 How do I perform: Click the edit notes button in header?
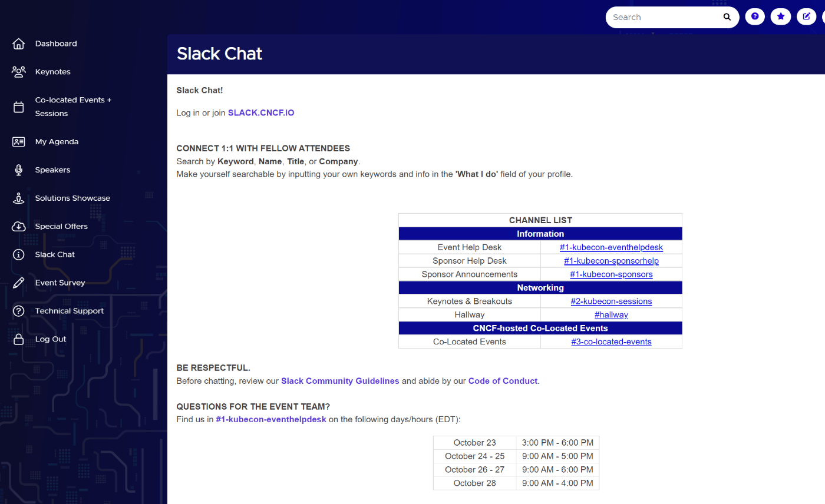tap(806, 16)
